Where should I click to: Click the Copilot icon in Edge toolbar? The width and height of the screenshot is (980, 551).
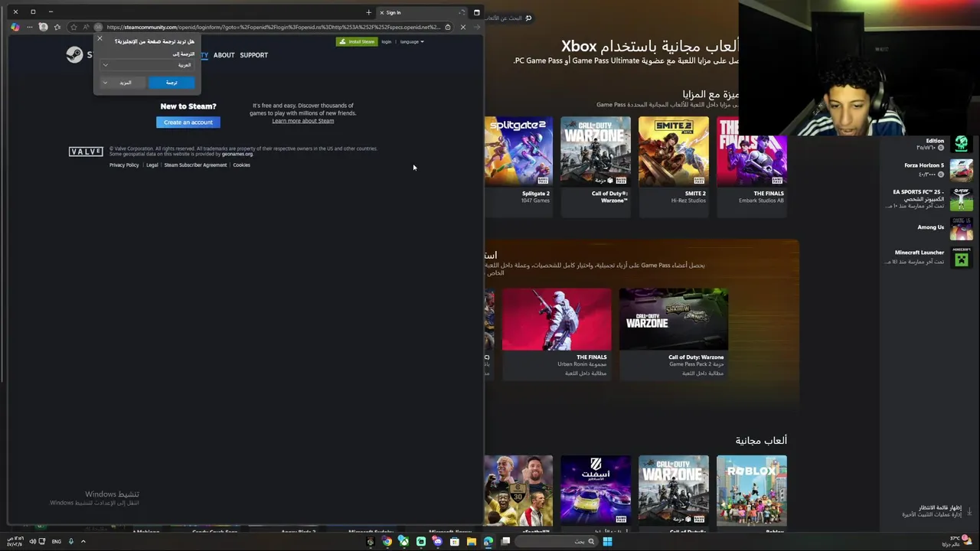click(x=15, y=27)
